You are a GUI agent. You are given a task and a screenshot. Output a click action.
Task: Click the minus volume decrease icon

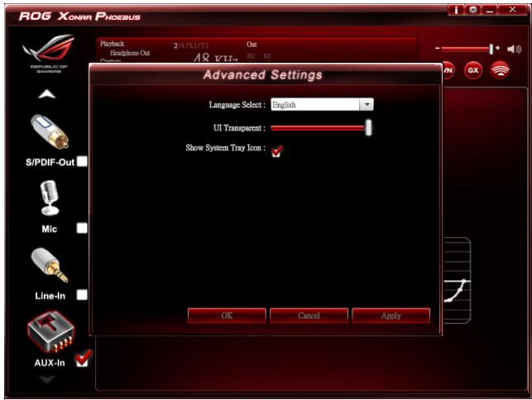[438, 49]
